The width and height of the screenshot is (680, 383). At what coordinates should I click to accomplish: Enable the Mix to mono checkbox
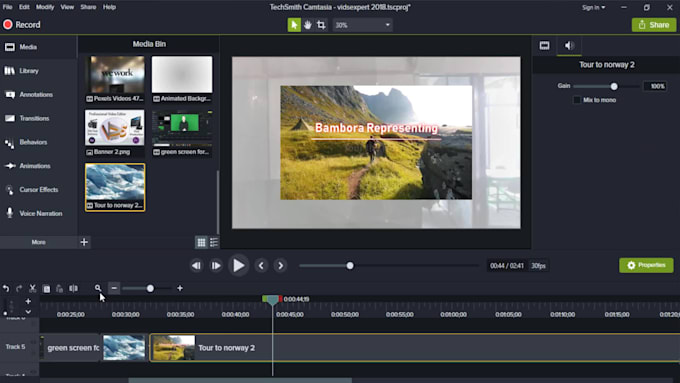pos(576,100)
